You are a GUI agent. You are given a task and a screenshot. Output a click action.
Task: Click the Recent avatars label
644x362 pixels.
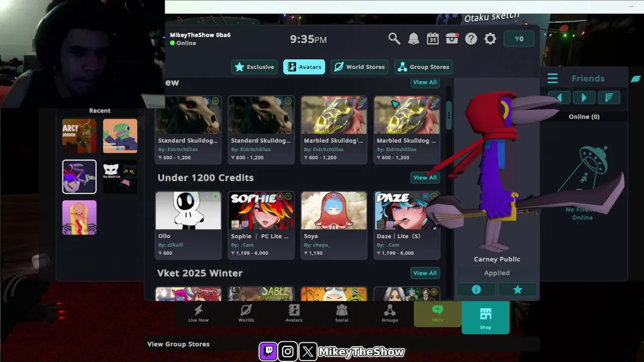pos(100,111)
